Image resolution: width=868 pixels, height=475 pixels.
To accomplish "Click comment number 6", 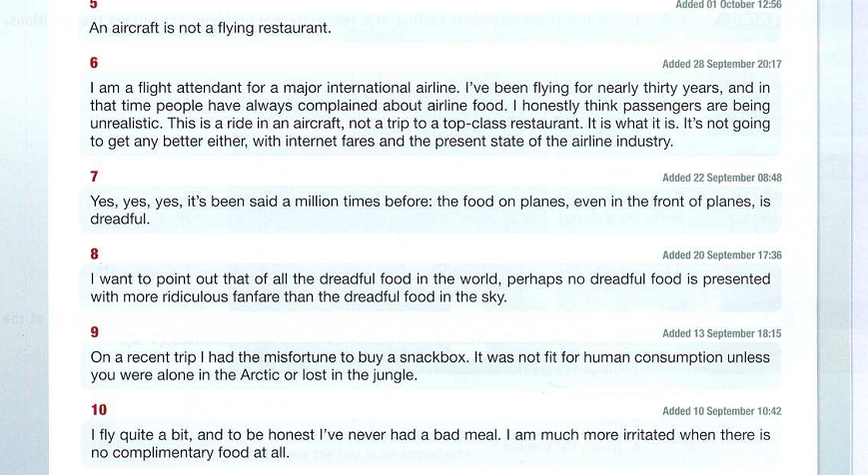I will pos(94,63).
